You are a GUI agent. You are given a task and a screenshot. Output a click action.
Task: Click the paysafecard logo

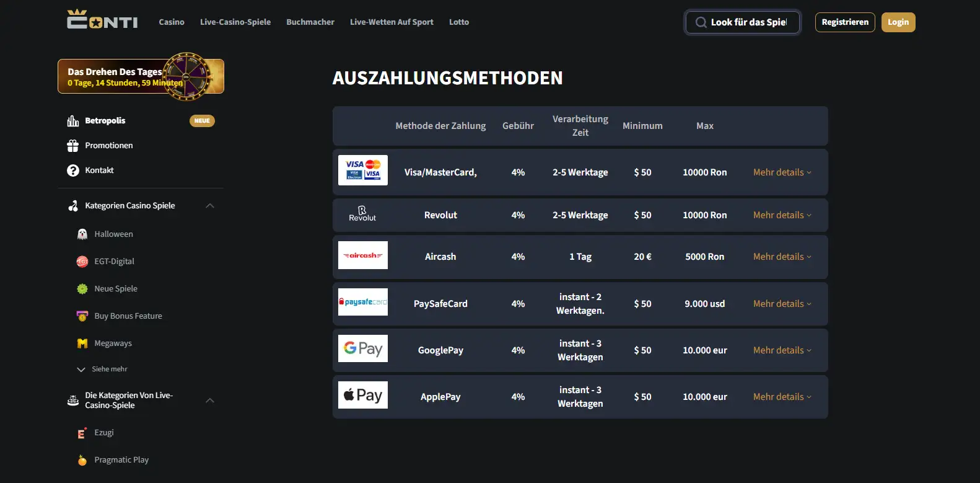pyautogui.click(x=363, y=302)
